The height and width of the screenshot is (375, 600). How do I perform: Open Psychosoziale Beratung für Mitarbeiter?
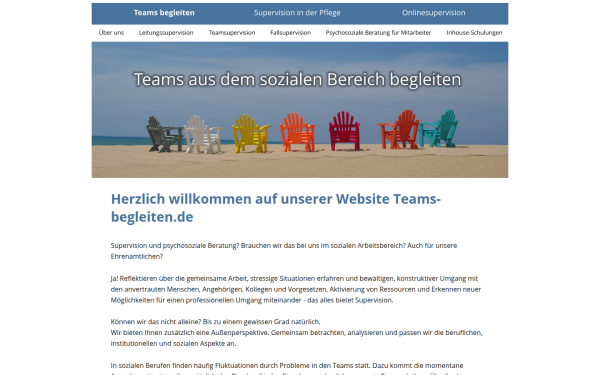click(378, 33)
